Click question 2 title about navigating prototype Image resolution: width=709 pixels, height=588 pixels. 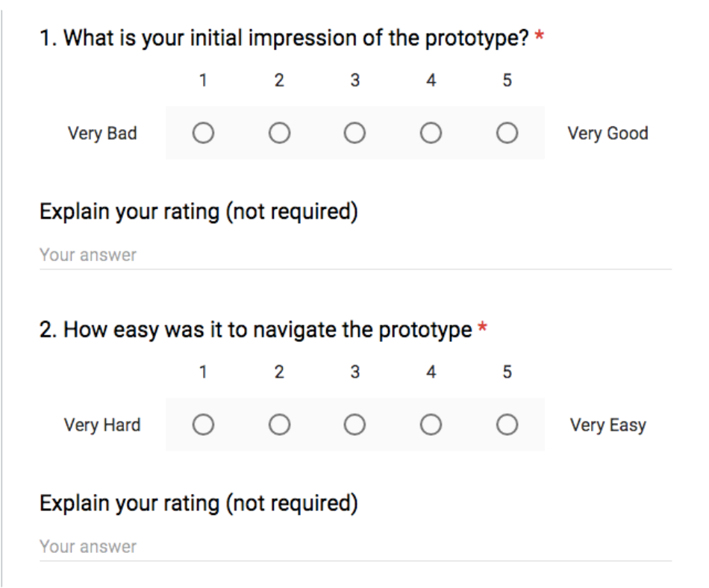point(255,330)
